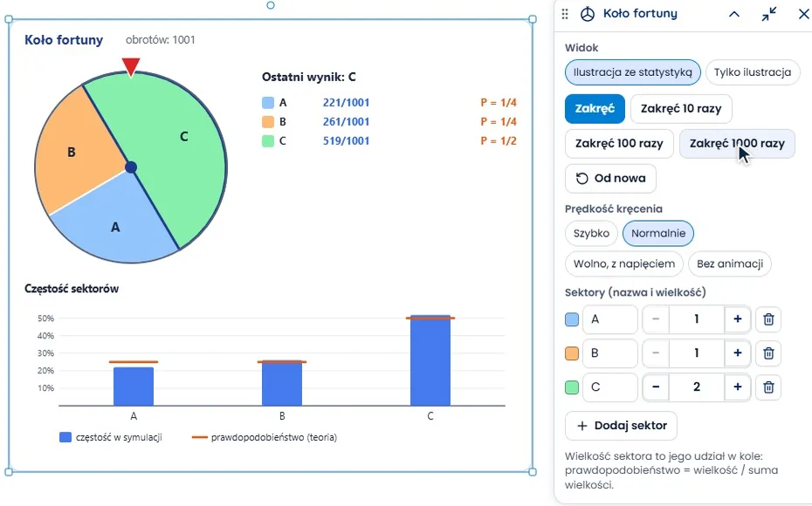Increase the size of sector A with plus
The image size is (812, 506).
[738, 319]
